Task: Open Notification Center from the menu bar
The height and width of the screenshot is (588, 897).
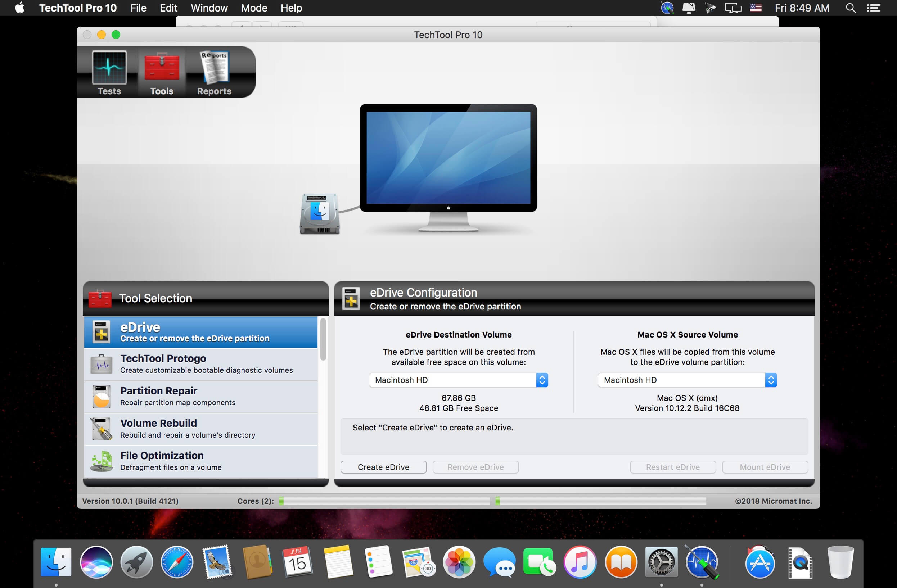Action: click(874, 8)
